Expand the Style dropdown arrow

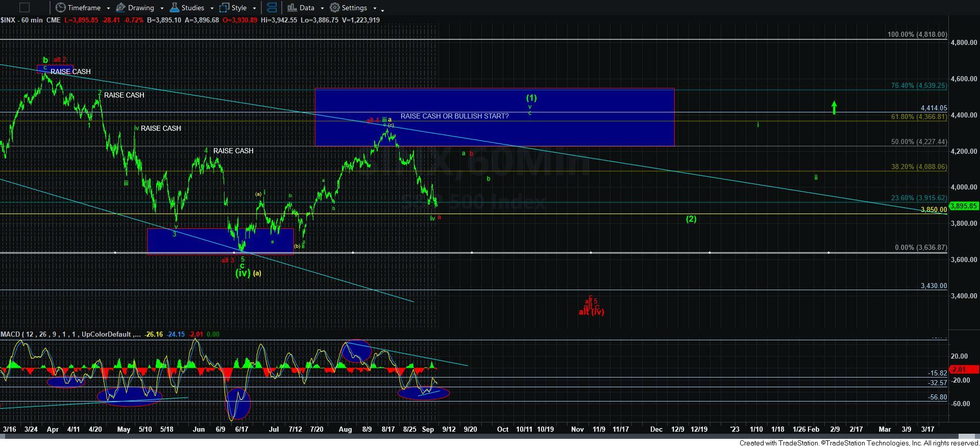click(x=254, y=8)
